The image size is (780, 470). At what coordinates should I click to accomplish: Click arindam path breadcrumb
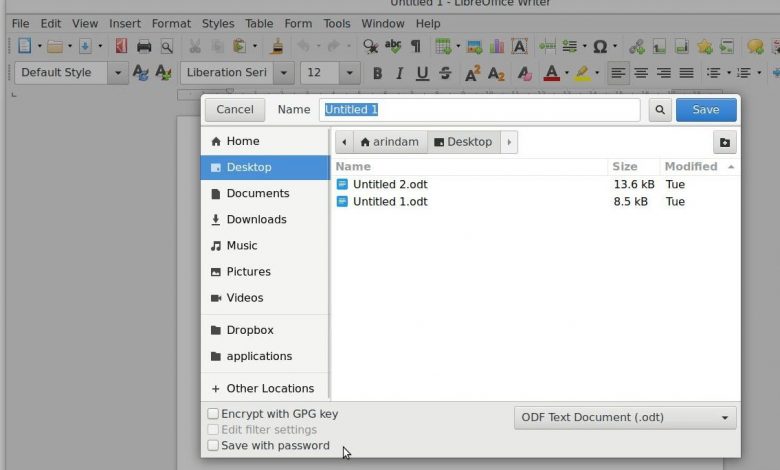pyautogui.click(x=390, y=142)
